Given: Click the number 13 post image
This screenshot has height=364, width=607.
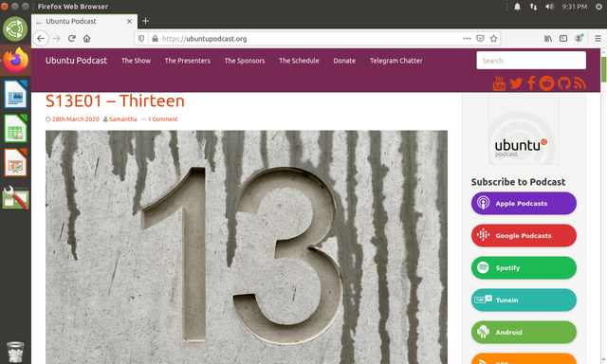Looking at the screenshot, I should (247, 246).
